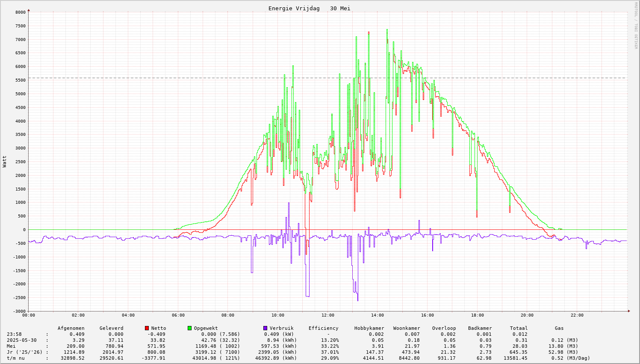640x364 pixels.
Task: Select the Hobbykamer column header
Action: tap(369, 328)
